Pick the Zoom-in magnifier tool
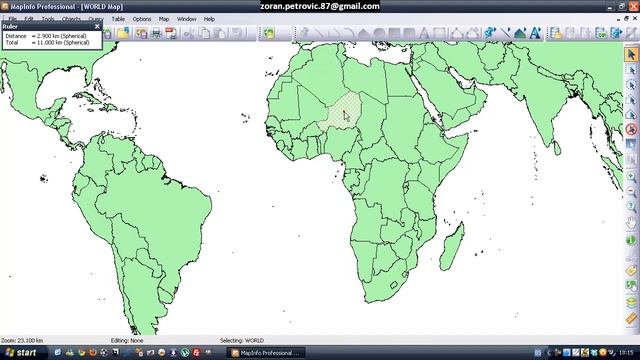This screenshot has width=640, height=360. point(631,176)
